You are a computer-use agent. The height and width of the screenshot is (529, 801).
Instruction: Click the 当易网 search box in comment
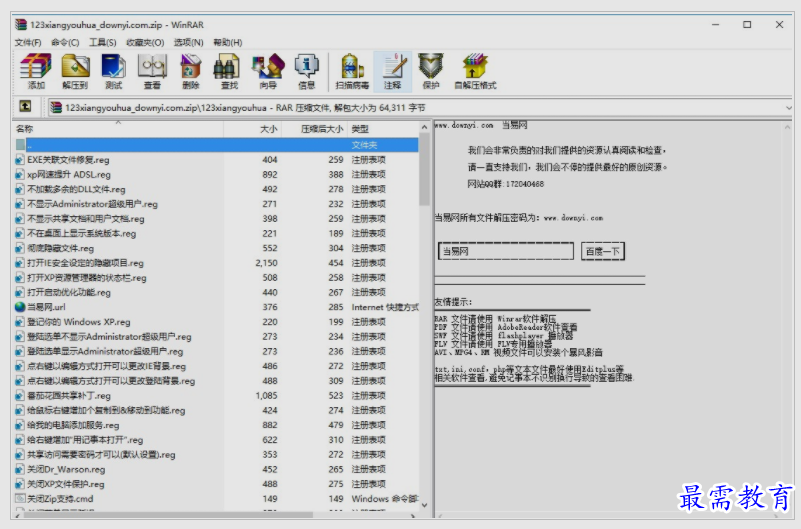506,251
